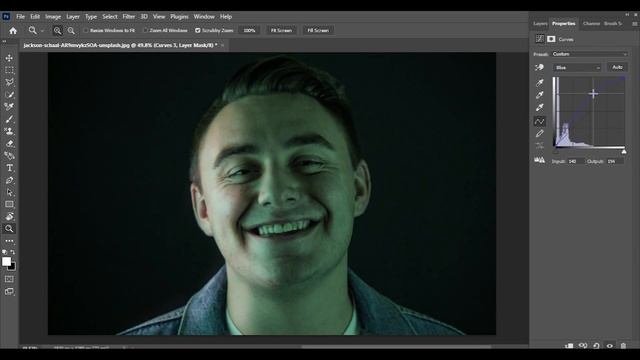Select the Hand tool

(x=9, y=216)
